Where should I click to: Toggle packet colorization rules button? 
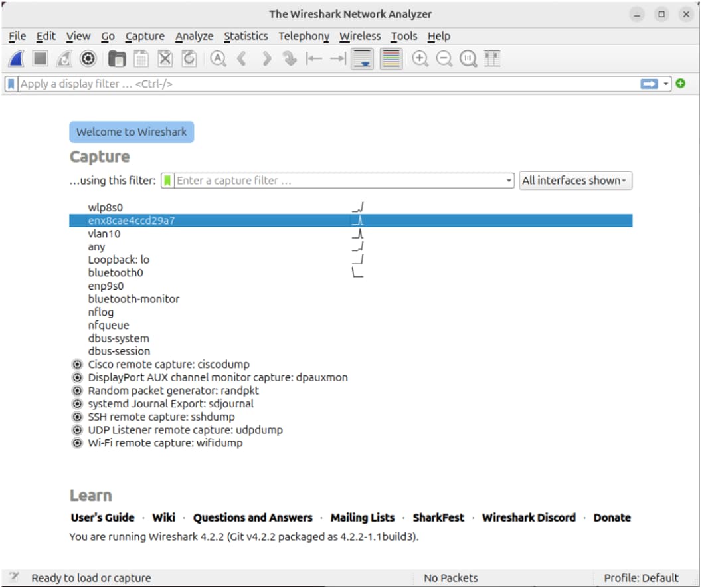pyautogui.click(x=391, y=59)
